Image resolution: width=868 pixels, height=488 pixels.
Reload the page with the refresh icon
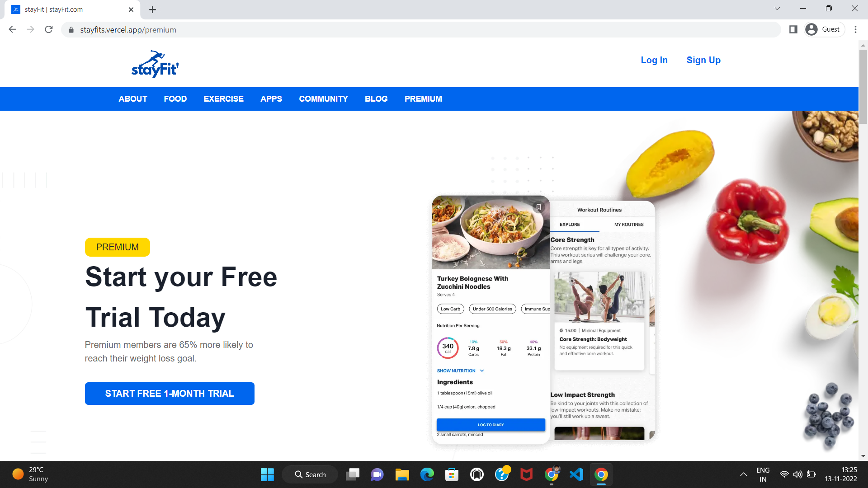[49, 29]
